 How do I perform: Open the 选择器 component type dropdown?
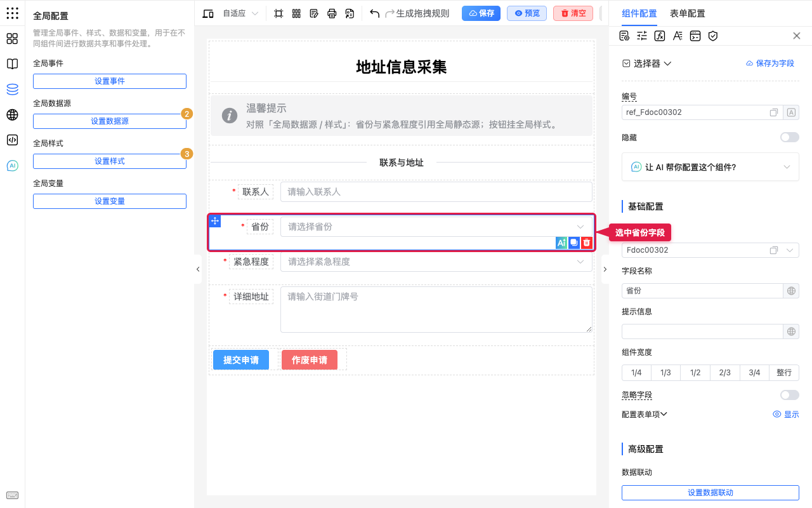647,63
